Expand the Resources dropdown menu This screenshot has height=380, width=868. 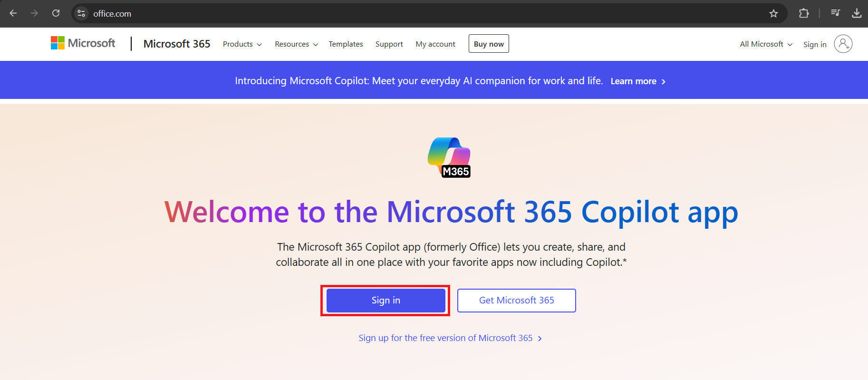(x=297, y=44)
